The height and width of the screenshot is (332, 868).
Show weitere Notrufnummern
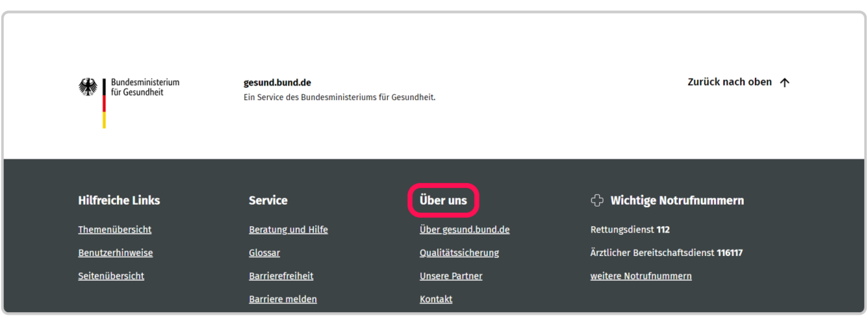pos(641,276)
